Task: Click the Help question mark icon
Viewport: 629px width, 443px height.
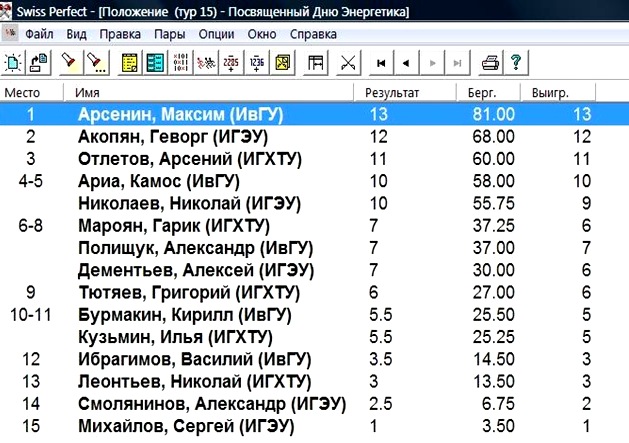Action: pyautogui.click(x=516, y=63)
